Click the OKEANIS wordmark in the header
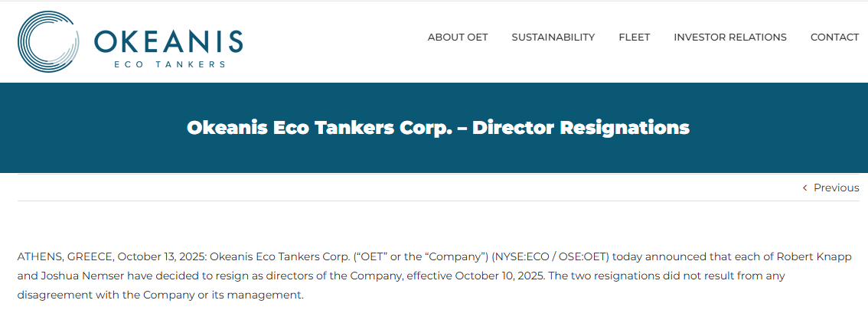 point(168,41)
